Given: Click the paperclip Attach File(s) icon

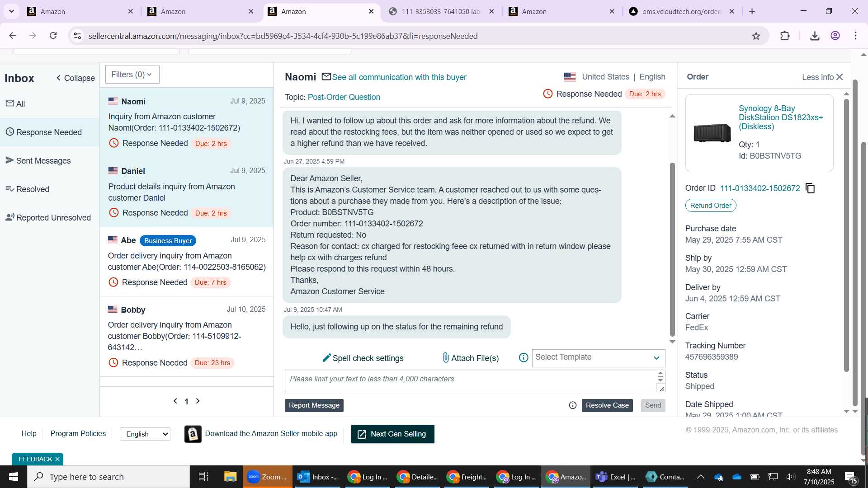Looking at the screenshot, I should pos(445,358).
